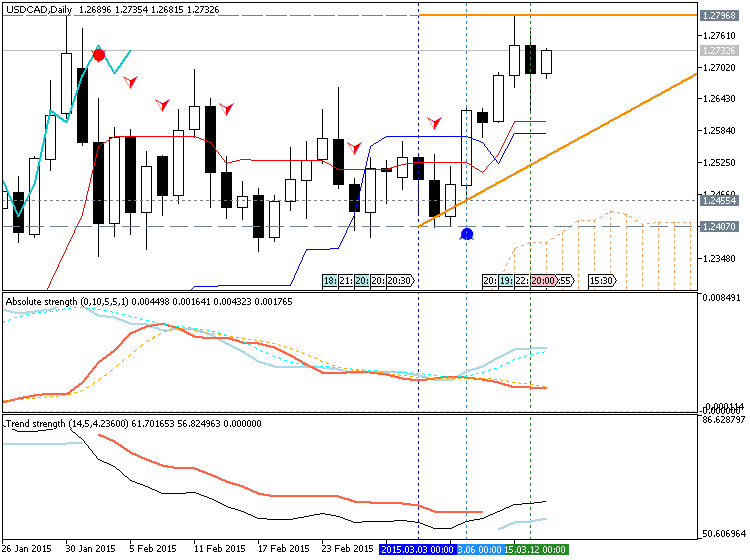The width and height of the screenshot is (750, 560).
Task: Click the 50.606964 Trend strength scale value
Action: point(724,534)
